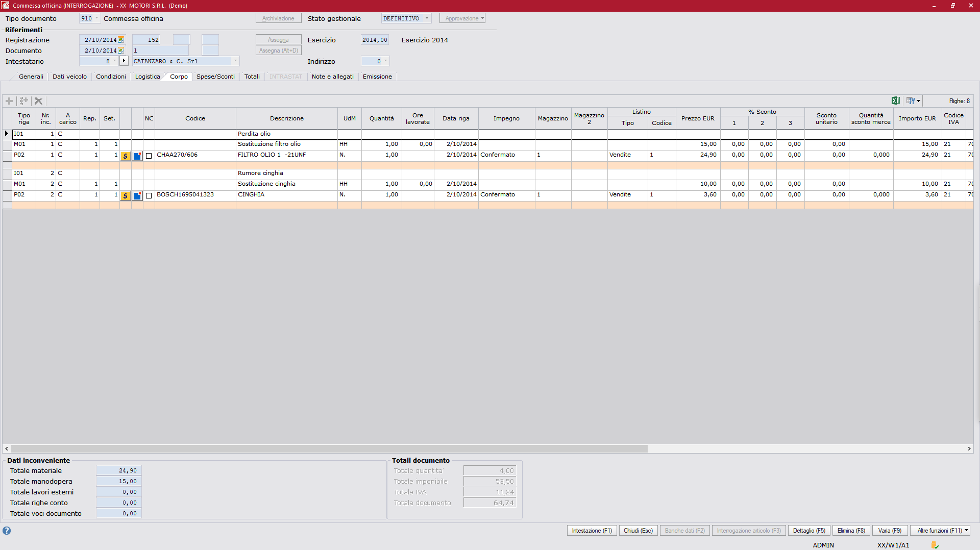Select the 'Sostituzione cinghia' cell
980x550 pixels.
pyautogui.click(x=286, y=184)
